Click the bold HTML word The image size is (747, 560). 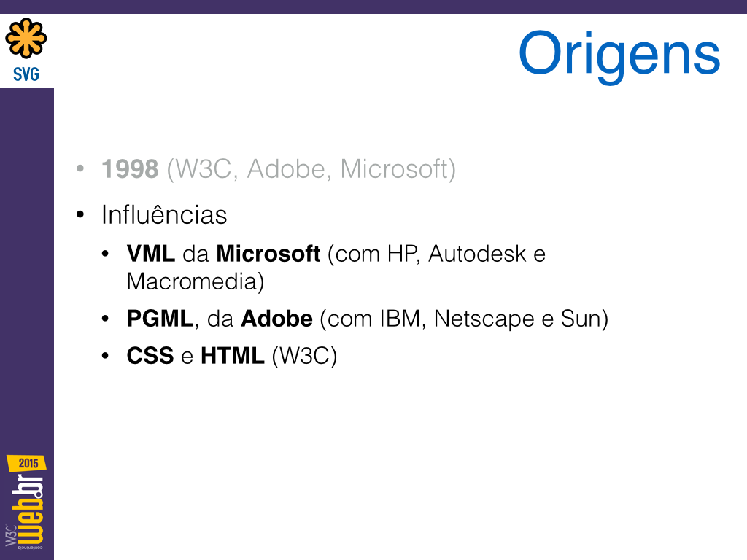(x=233, y=356)
